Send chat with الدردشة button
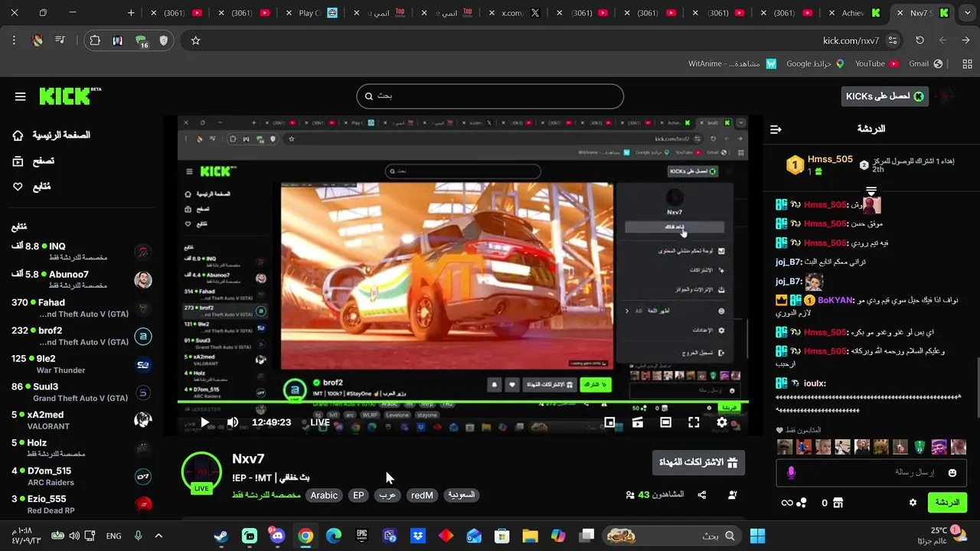Viewport: 980px width, 551px height. click(947, 503)
